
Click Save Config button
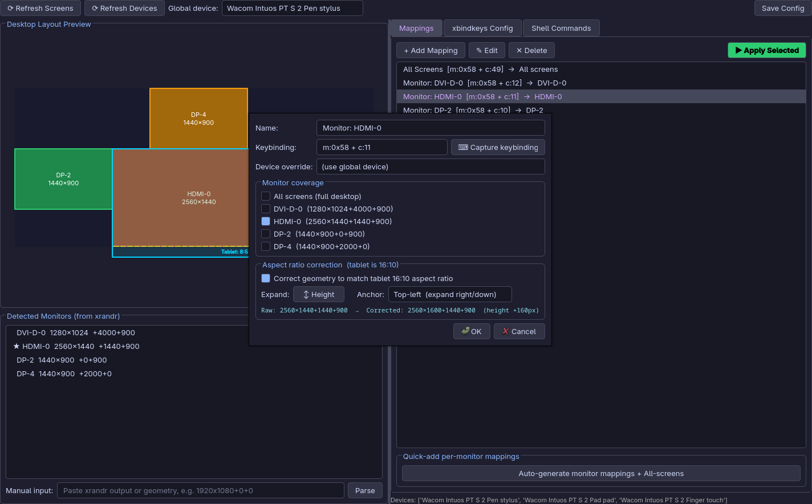[x=782, y=9]
